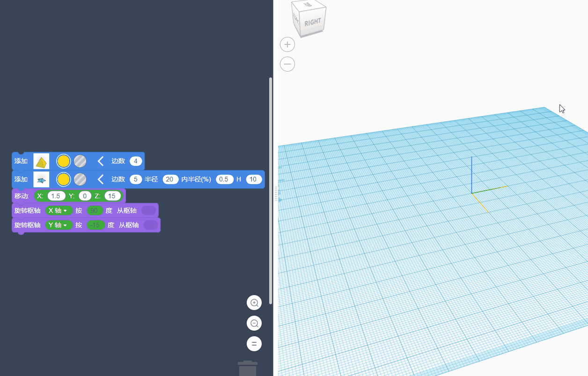Screen dimensions: 588x376
Task: Click the 半径 value field showing 20
Action: click(x=170, y=180)
